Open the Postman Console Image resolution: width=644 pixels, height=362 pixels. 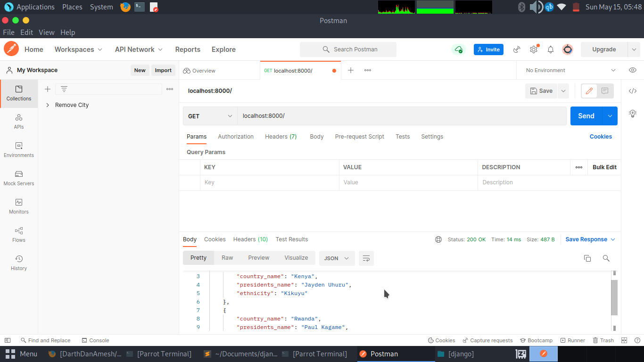click(96, 340)
